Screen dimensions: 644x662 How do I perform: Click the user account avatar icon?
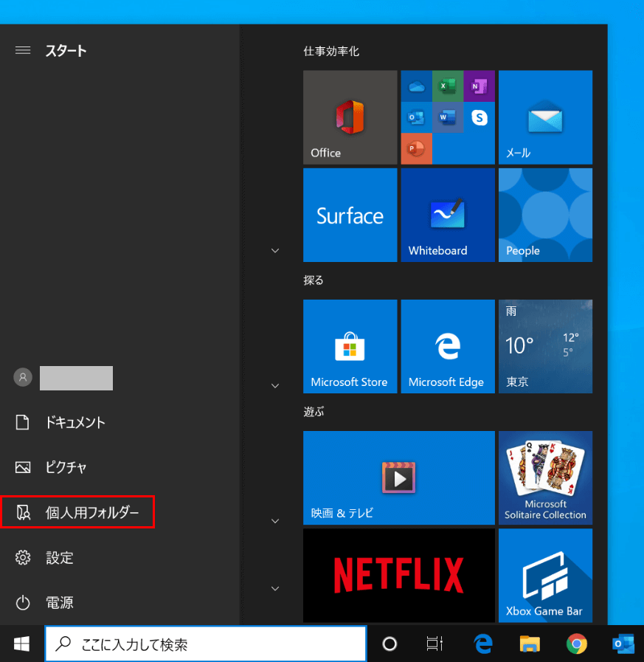coord(23,377)
